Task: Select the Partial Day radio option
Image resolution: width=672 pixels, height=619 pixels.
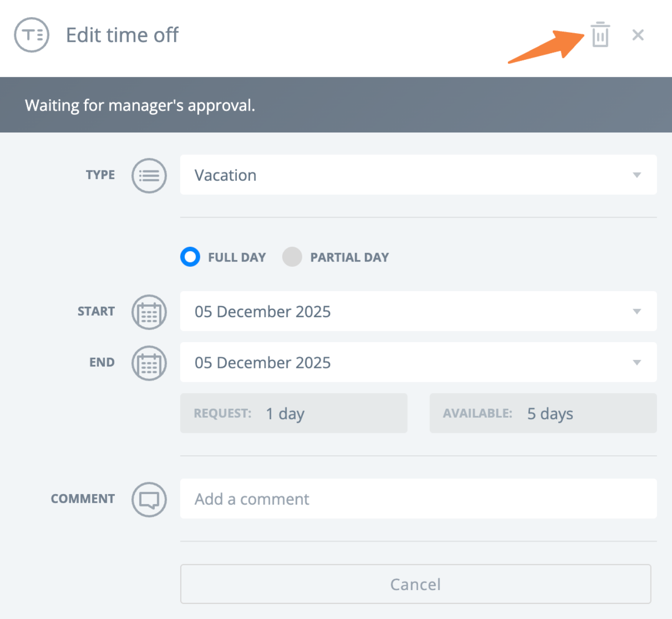Action: point(292,257)
